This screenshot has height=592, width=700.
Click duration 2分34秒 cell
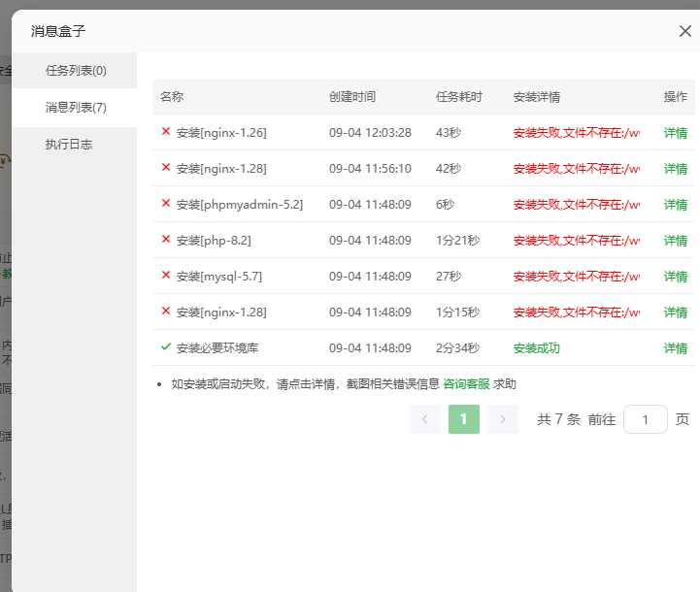(457, 348)
